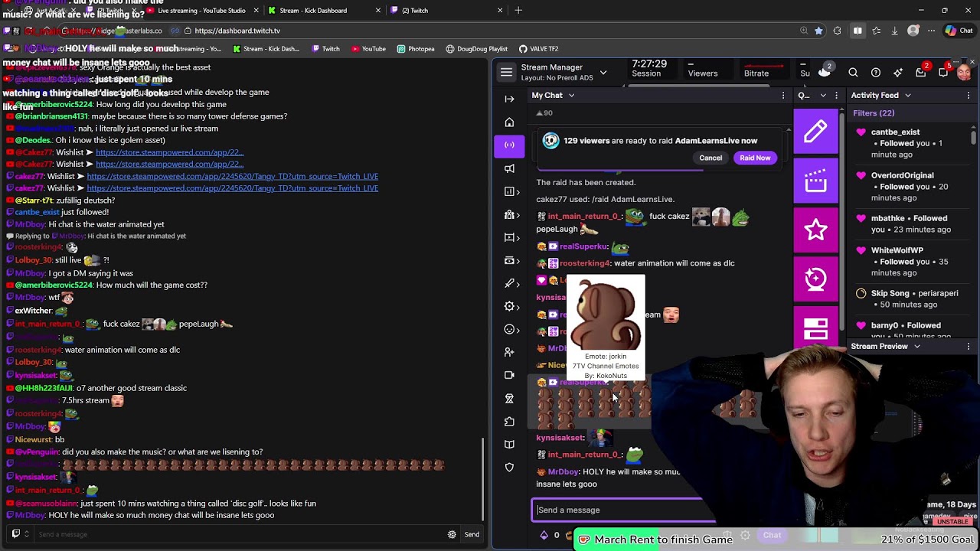The image size is (980, 551).
Task: Focus the dashboard Send a message box
Action: [x=625, y=510]
